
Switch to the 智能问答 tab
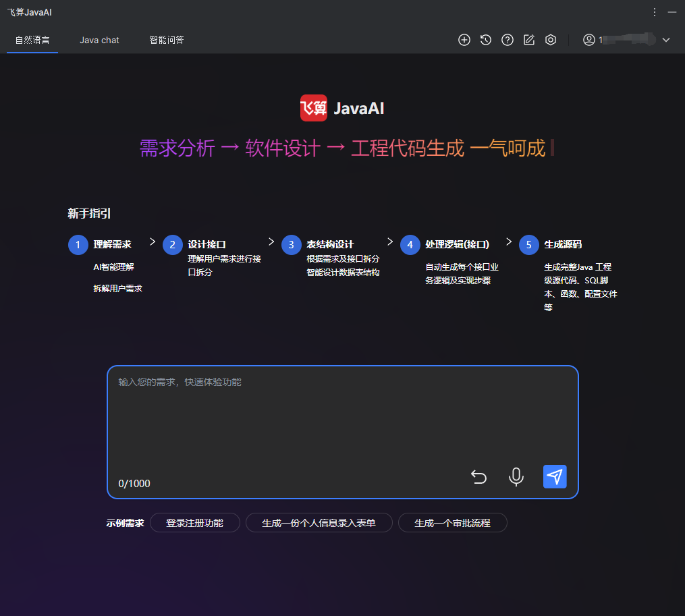coord(167,40)
